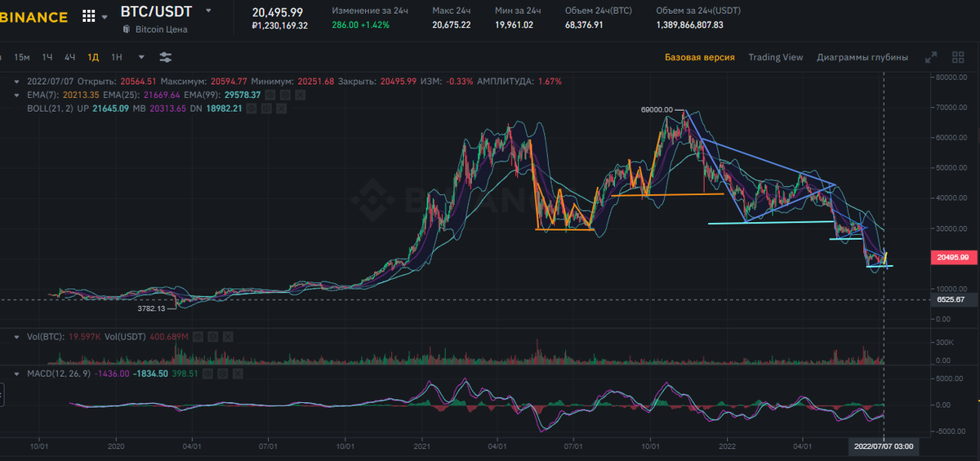Open BOLL indicator settings

pyautogui.click(x=266, y=108)
